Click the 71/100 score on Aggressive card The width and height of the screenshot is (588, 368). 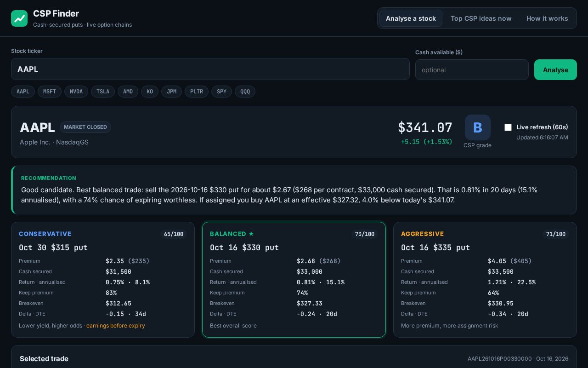(556, 234)
